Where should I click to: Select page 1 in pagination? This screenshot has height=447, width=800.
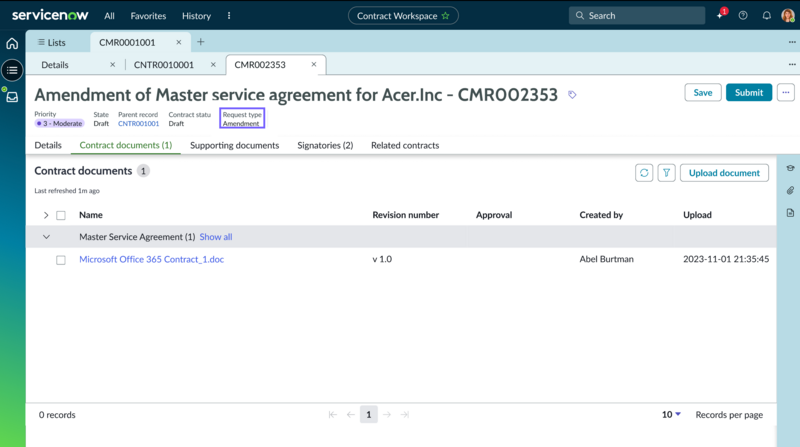[x=368, y=414]
